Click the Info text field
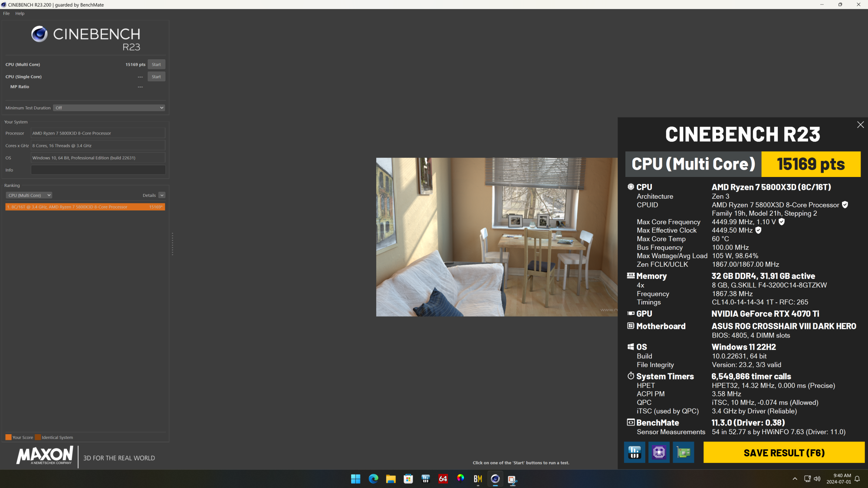 tap(98, 170)
